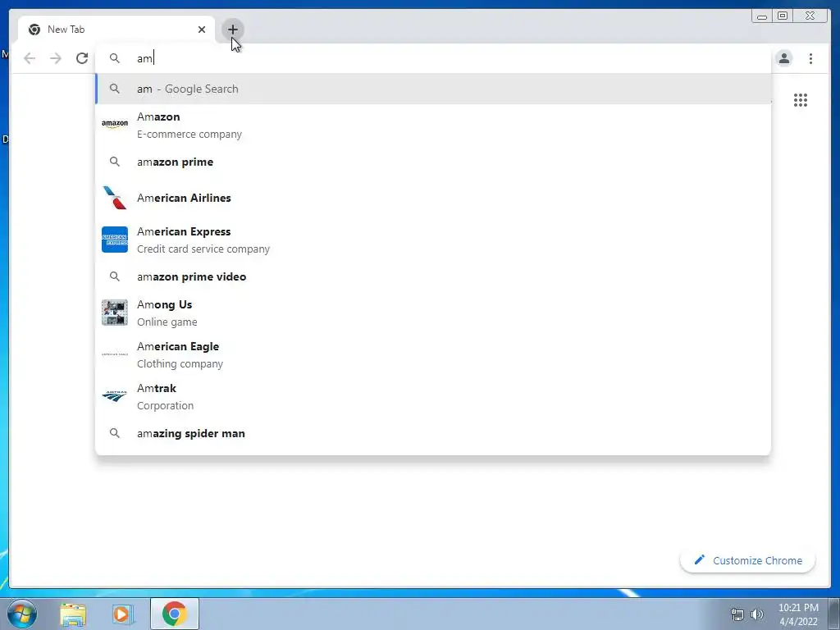Go back to previous page
Image resolution: width=840 pixels, height=630 pixels.
[x=30, y=58]
